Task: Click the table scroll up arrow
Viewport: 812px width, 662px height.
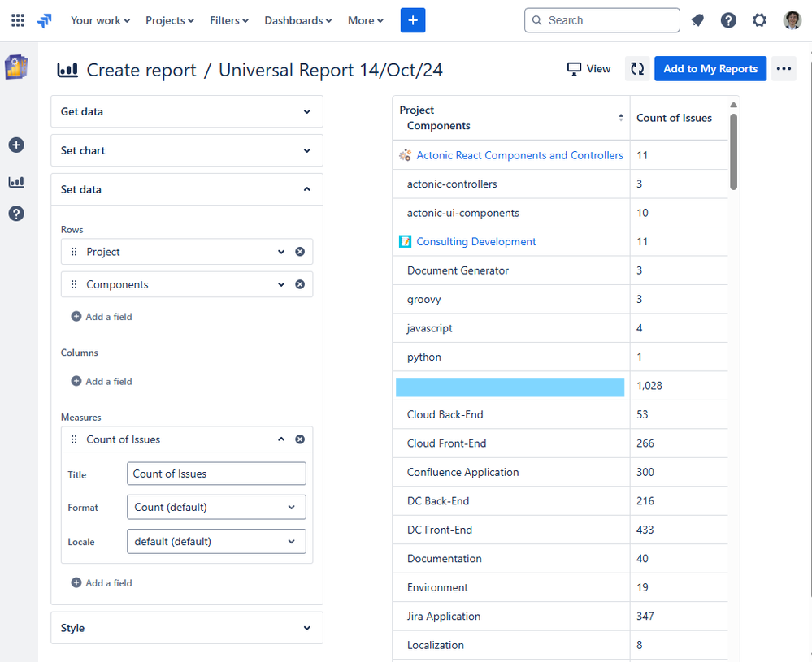Action: 733,105
